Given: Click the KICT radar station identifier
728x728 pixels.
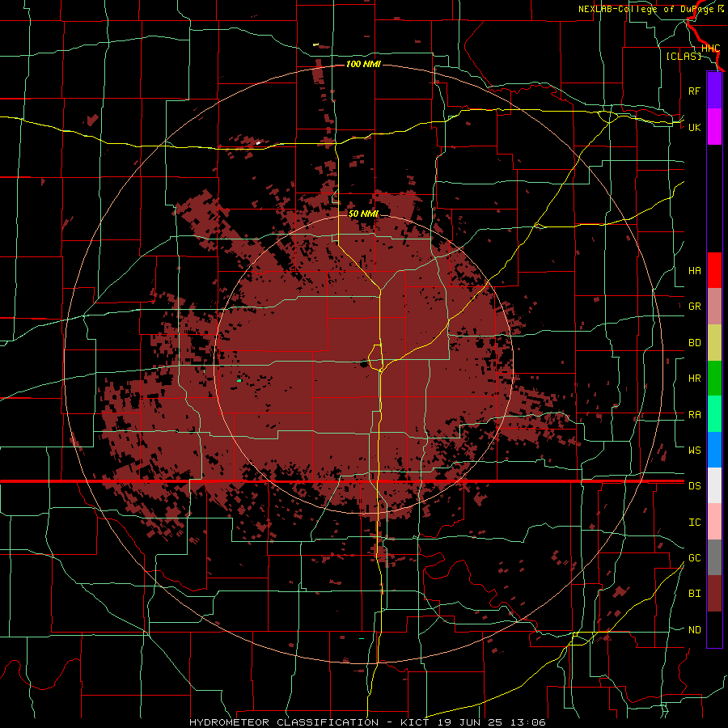Looking at the screenshot, I should point(415,722).
